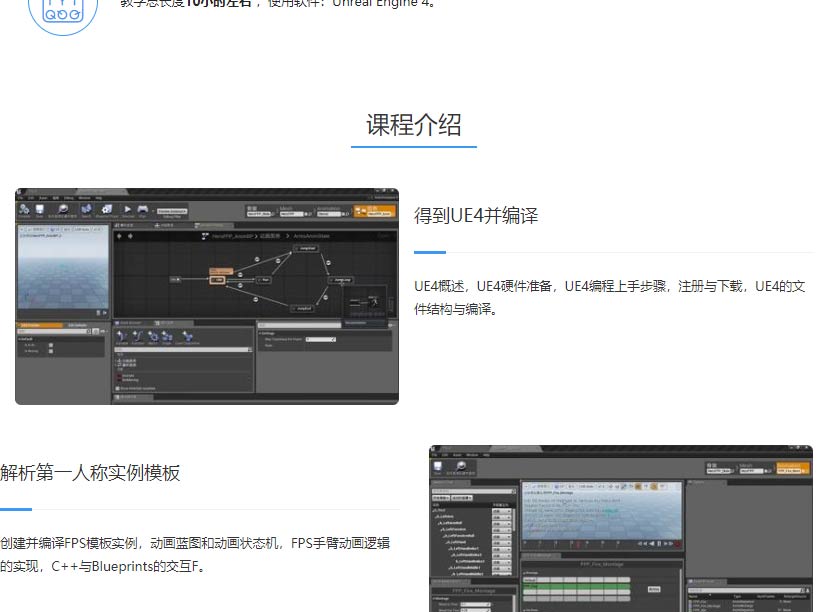Click the Save icon in state machine screenshot
The image size is (828, 612).
[x=40, y=210]
